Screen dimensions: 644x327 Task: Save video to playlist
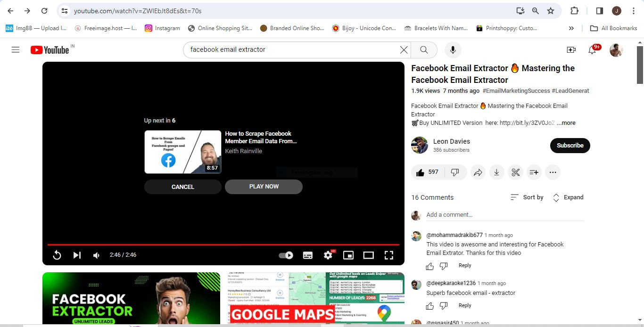534,172
